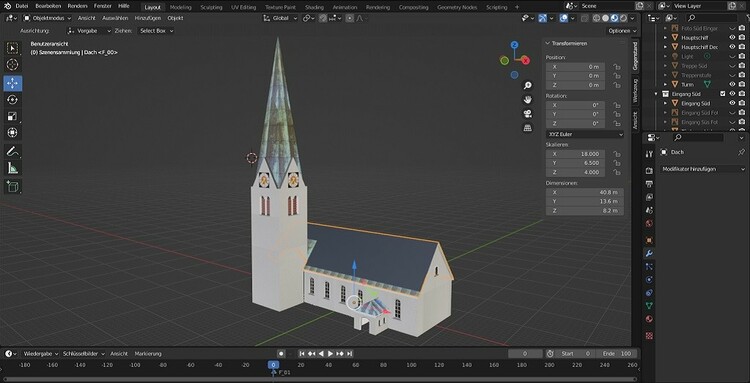Viewport: 750px width, 383px height.
Task: Open the Texture properties checker tab
Action: 649,336
